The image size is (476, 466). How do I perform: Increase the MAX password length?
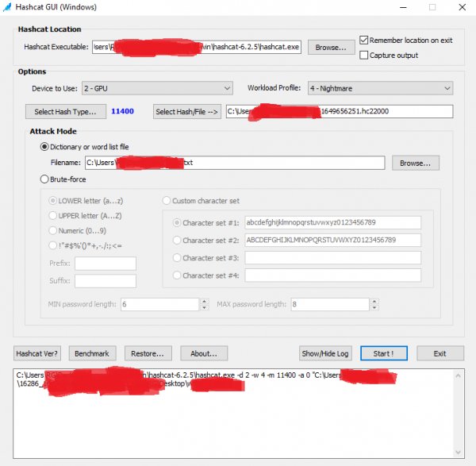(374, 302)
